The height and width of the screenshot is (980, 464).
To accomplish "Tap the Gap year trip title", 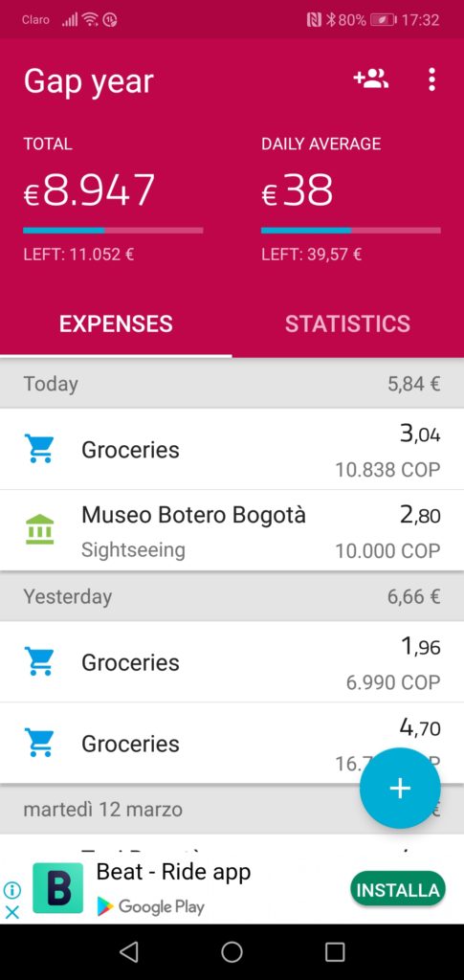I will (89, 82).
